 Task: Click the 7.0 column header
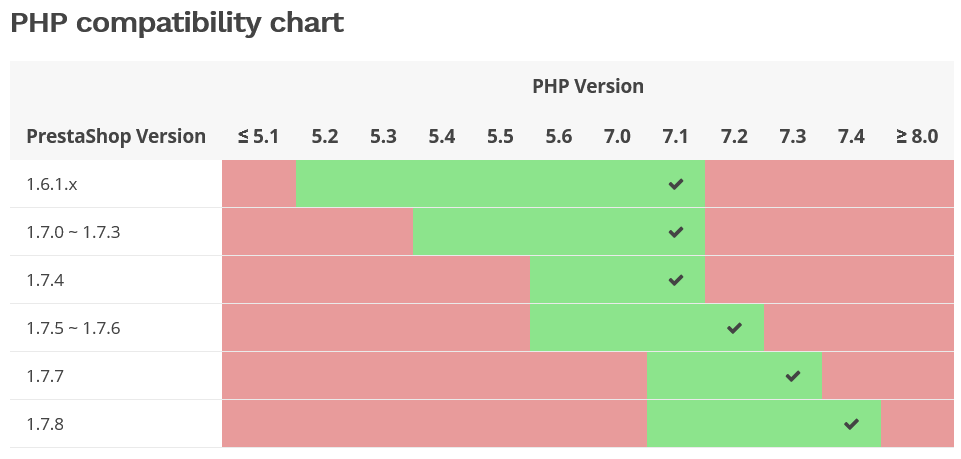pos(618,136)
